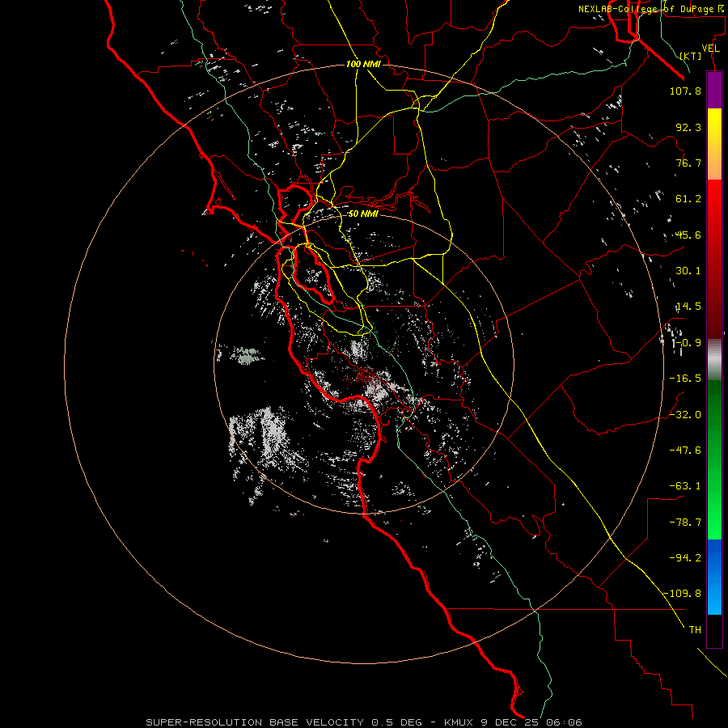Click the -0.9 scale value
The width and height of the screenshot is (728, 728).
coord(688,343)
